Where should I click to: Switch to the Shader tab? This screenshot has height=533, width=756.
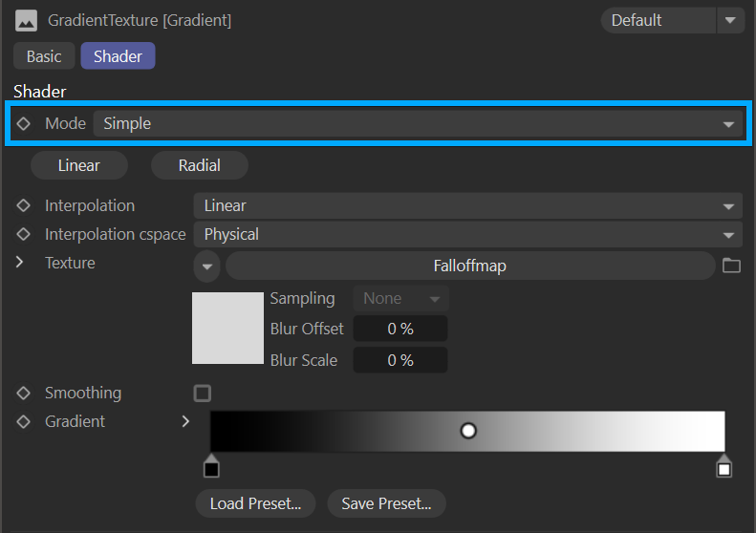118,56
